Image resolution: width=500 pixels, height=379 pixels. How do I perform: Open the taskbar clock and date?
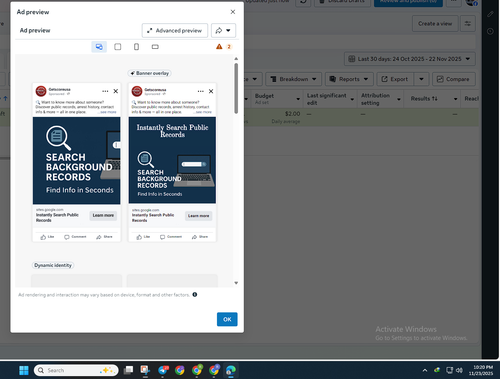[481, 370]
